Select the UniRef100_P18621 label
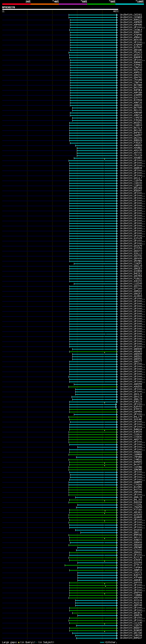The width and height of the screenshot is (146, 644). tap(131, 278)
